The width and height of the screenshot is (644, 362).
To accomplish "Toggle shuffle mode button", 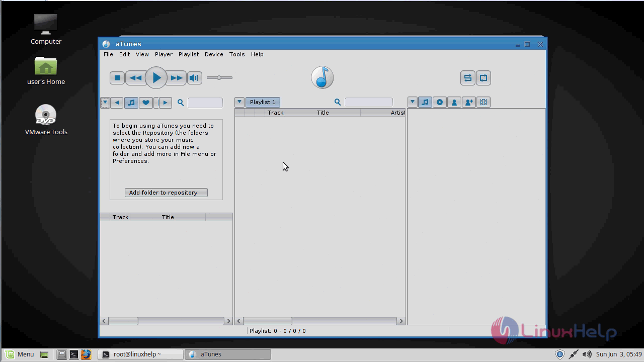I will tap(467, 78).
